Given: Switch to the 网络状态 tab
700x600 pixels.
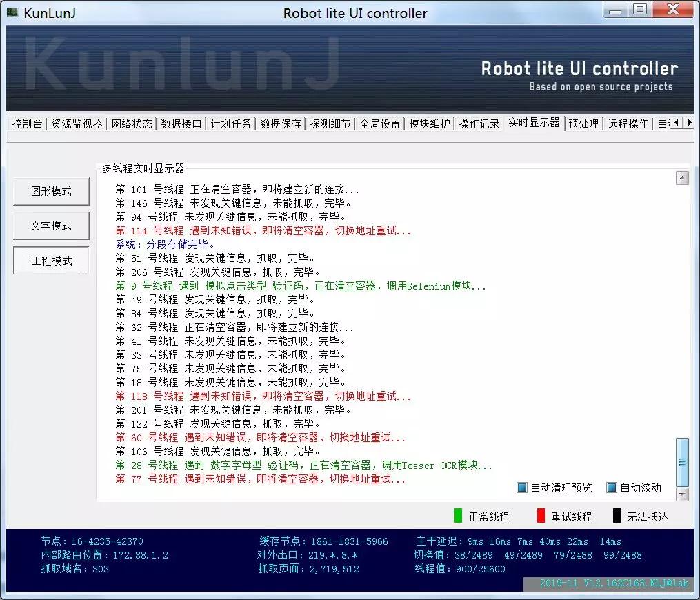Looking at the screenshot, I should [132, 124].
